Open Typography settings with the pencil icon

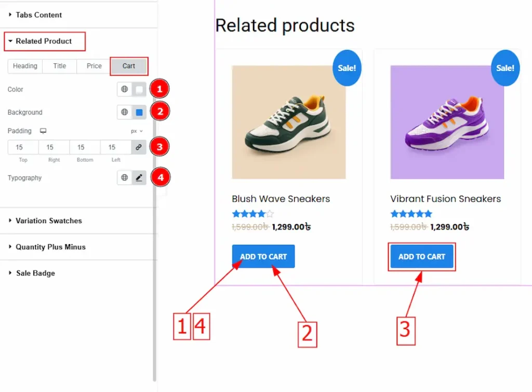click(139, 178)
